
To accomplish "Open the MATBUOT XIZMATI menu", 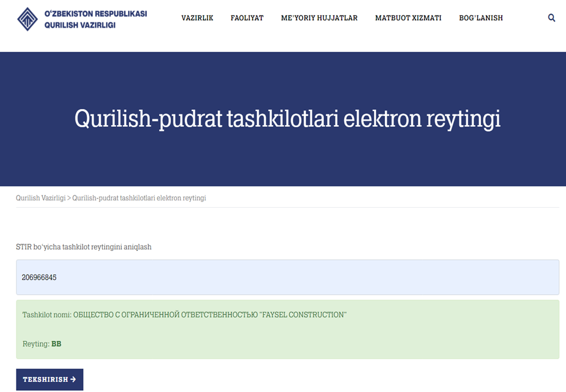I will 408,18.
